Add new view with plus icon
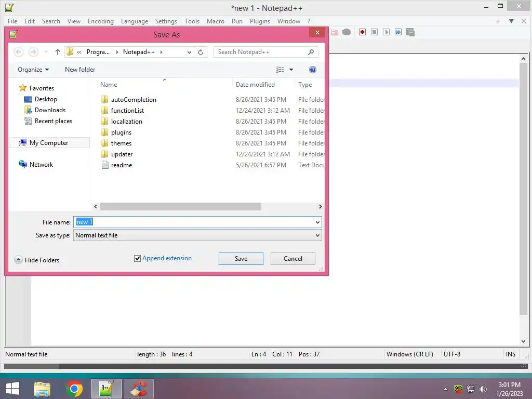This screenshot has height=399, width=532. click(498, 21)
